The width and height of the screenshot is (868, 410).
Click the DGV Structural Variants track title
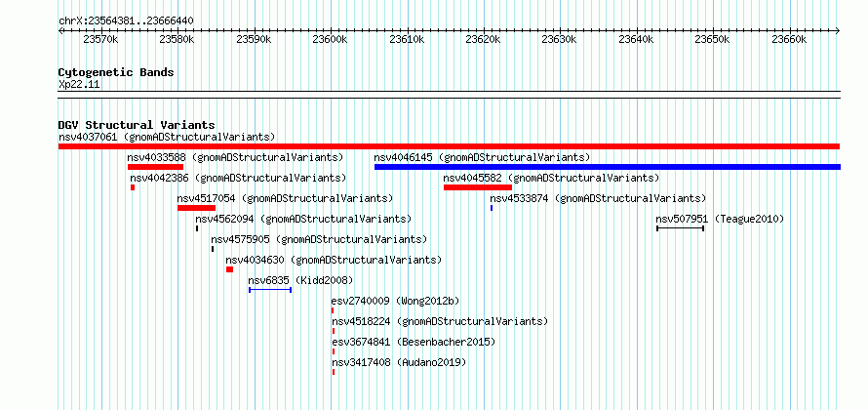pyautogui.click(x=137, y=125)
